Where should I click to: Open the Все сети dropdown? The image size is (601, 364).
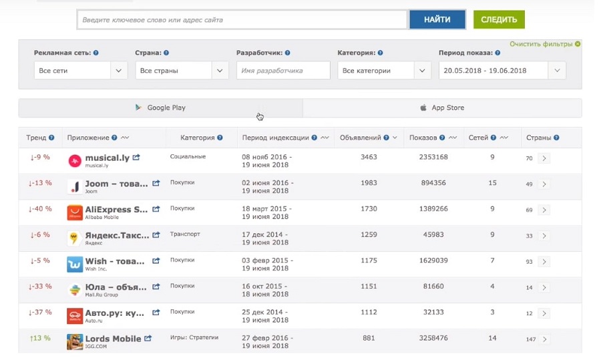pos(81,71)
